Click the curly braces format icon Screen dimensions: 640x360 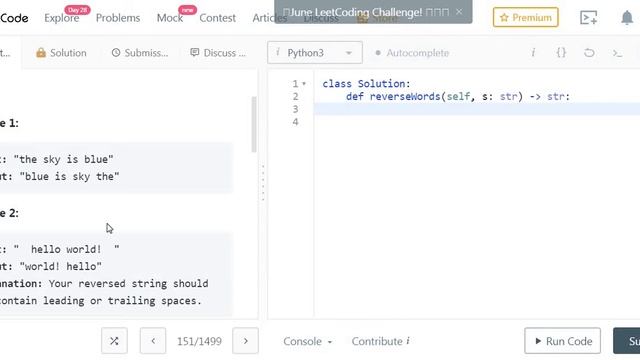click(x=561, y=53)
